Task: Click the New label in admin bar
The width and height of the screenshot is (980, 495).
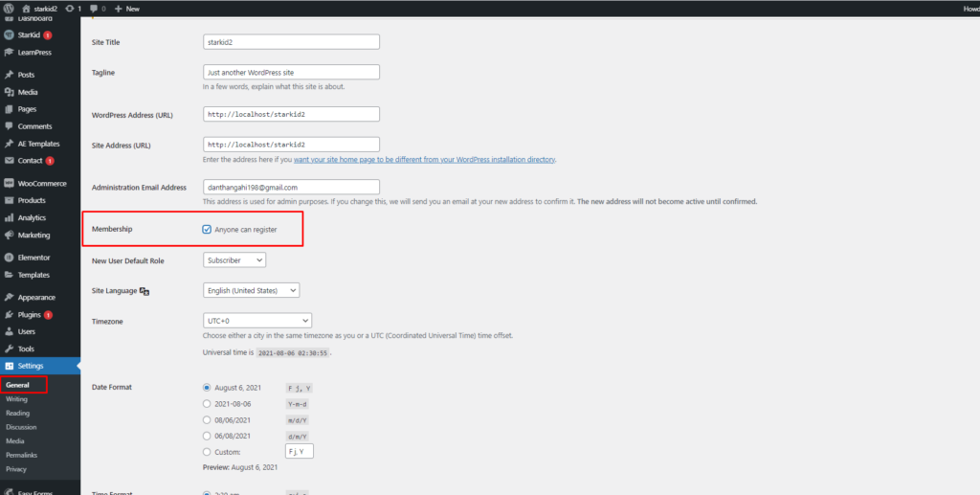Action: coord(132,9)
